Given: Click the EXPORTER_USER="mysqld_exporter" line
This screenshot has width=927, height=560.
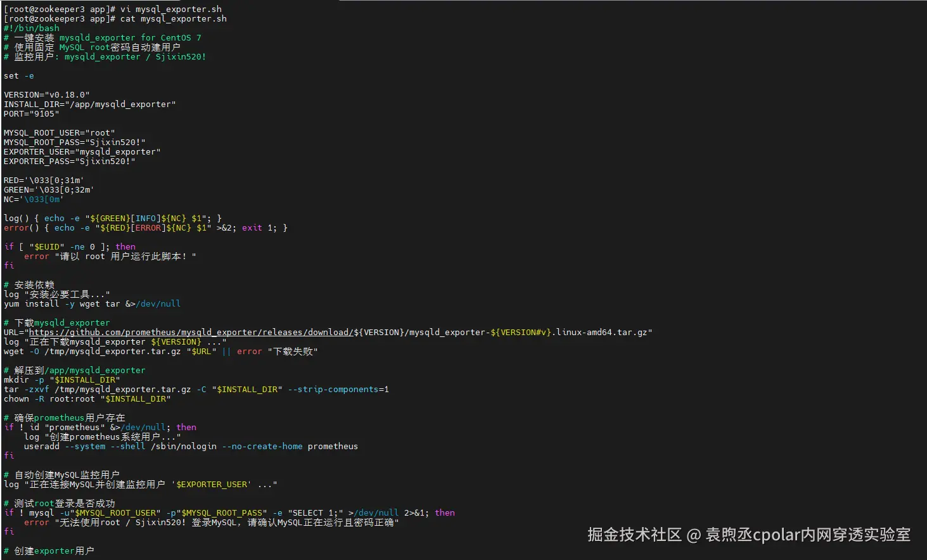Looking at the screenshot, I should tap(82, 152).
